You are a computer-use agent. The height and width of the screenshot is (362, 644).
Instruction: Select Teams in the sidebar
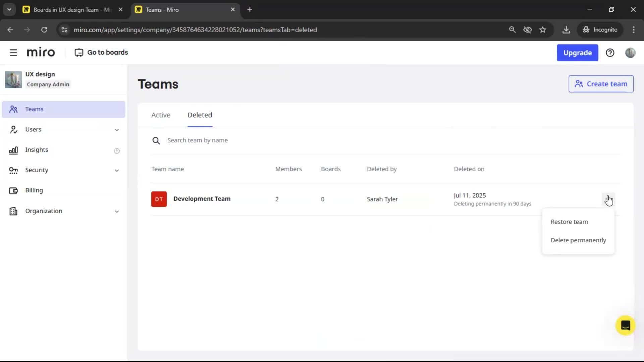63,109
